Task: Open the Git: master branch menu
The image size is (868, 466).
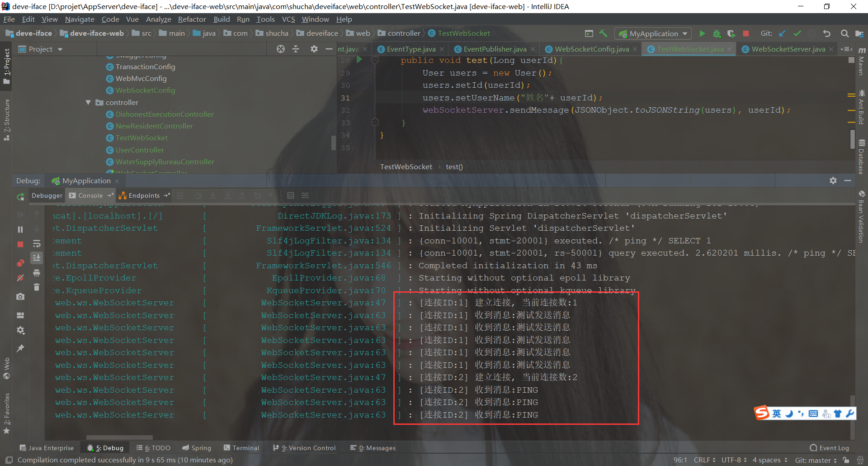Action: tap(816, 460)
